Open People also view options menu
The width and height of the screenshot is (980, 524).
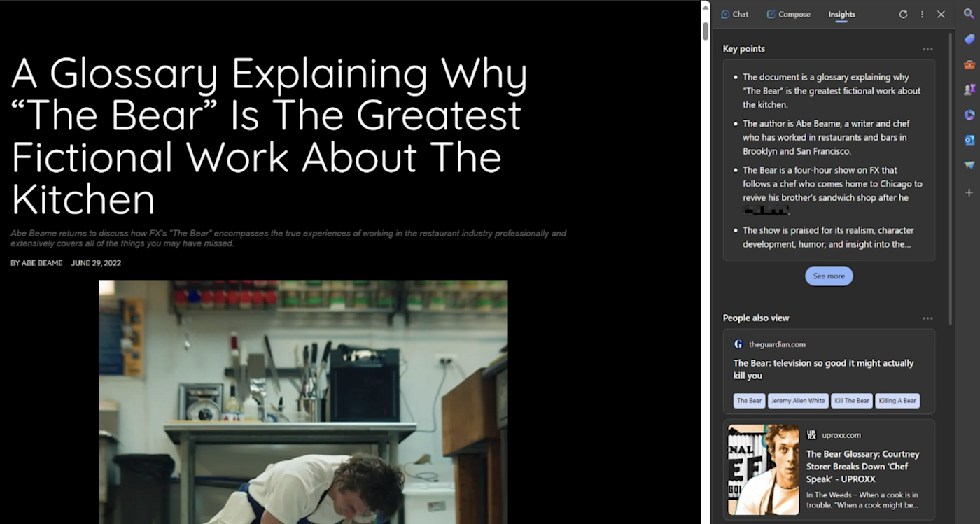927,318
